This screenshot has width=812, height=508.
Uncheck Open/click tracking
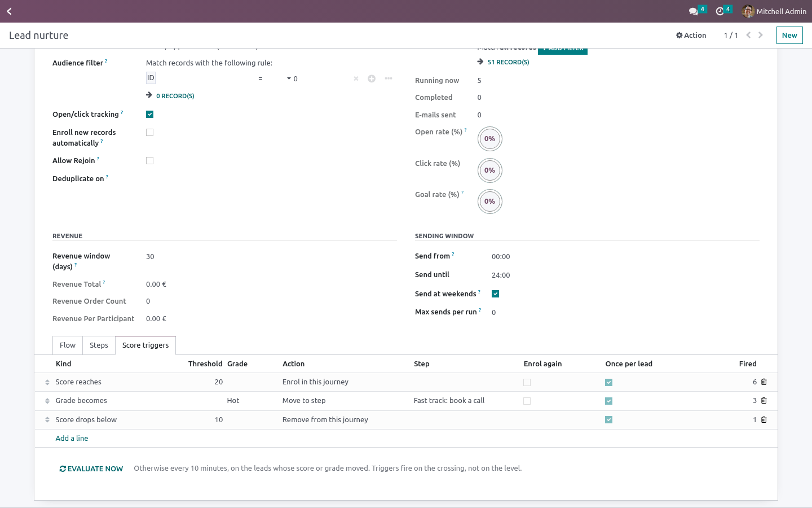click(149, 114)
